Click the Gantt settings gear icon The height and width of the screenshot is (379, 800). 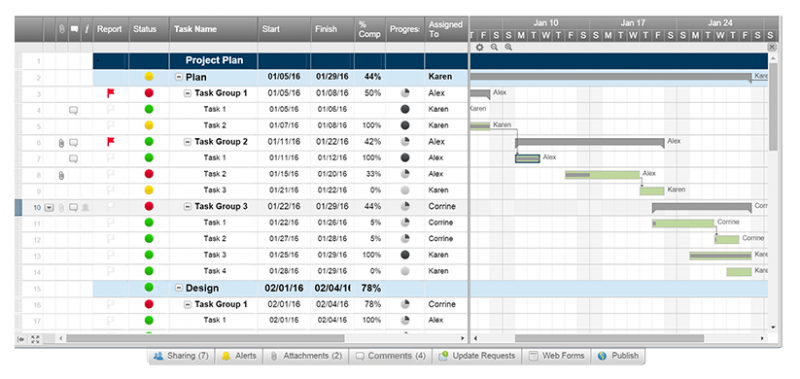(479, 47)
